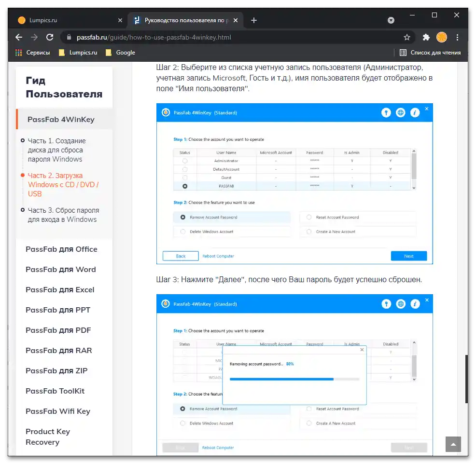Click account list scroll down arrow in first window
This screenshot has width=476, height=464.
[414, 188]
